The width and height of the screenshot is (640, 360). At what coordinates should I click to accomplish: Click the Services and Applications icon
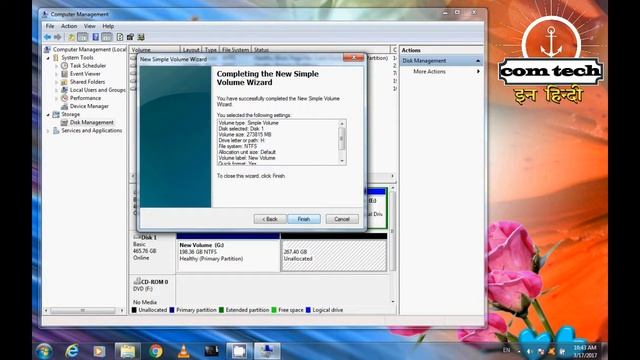point(56,131)
